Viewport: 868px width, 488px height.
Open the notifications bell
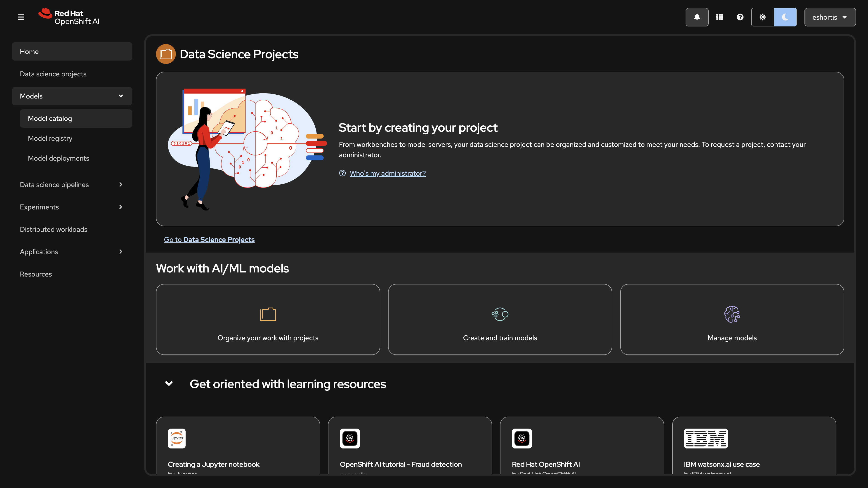tap(697, 17)
